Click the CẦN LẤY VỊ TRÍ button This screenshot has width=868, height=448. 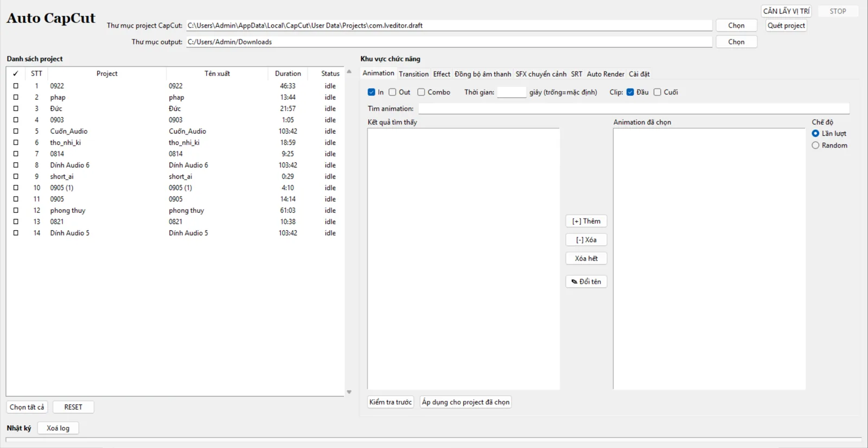click(x=786, y=11)
